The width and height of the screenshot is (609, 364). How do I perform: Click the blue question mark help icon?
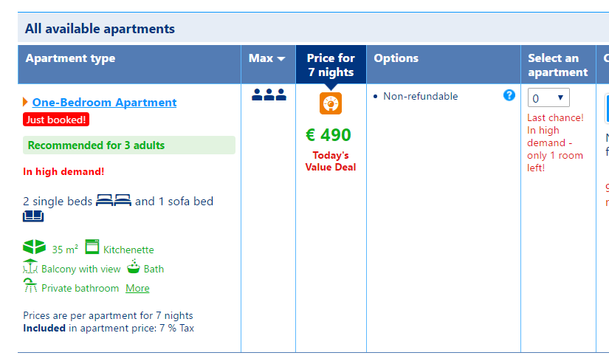[x=509, y=95]
